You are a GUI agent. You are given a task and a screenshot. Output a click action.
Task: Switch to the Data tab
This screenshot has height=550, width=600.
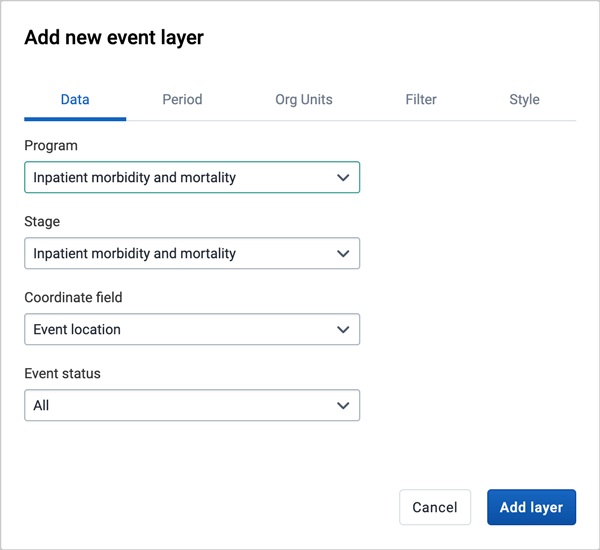pyautogui.click(x=75, y=100)
